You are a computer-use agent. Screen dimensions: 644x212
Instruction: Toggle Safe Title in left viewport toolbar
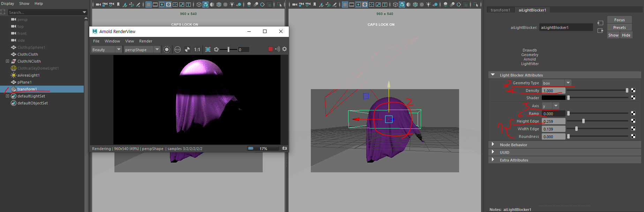188,5
